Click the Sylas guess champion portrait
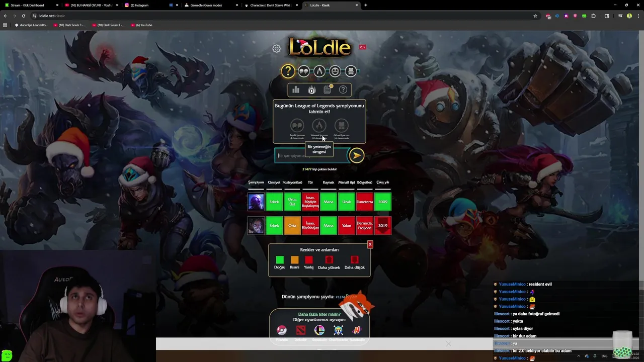Screen dimensions: 644x362 [x=256, y=225]
